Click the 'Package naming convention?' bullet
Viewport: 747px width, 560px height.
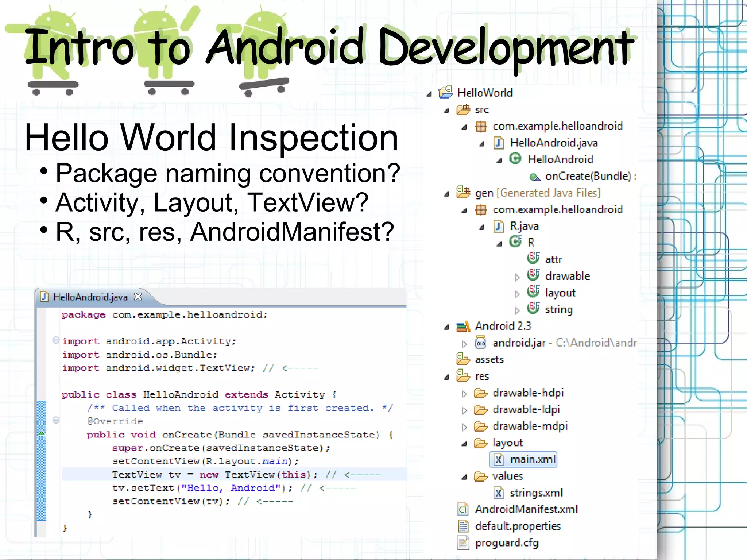click(x=228, y=173)
